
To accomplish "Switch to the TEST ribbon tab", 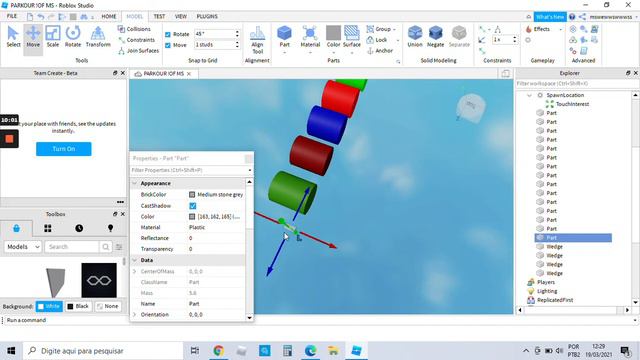I will [159, 16].
